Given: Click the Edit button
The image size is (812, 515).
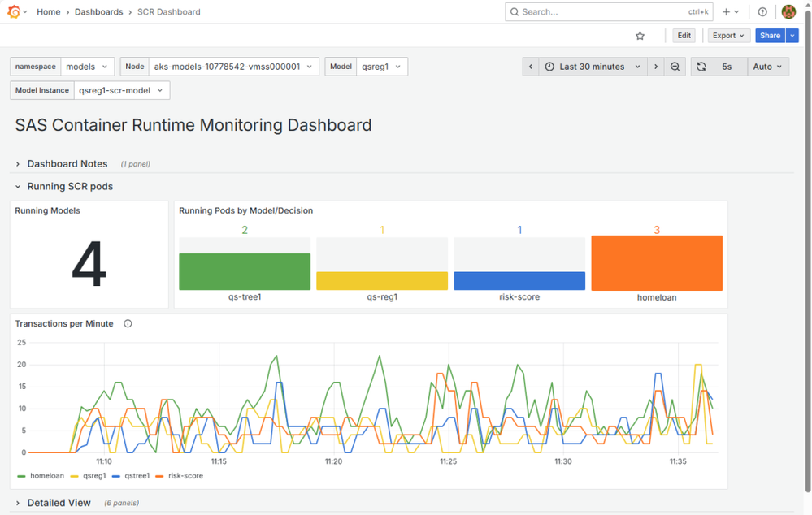Looking at the screenshot, I should coord(684,36).
